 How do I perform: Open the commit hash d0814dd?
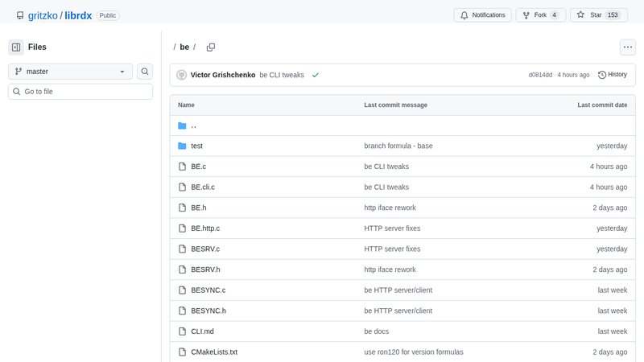pos(540,75)
